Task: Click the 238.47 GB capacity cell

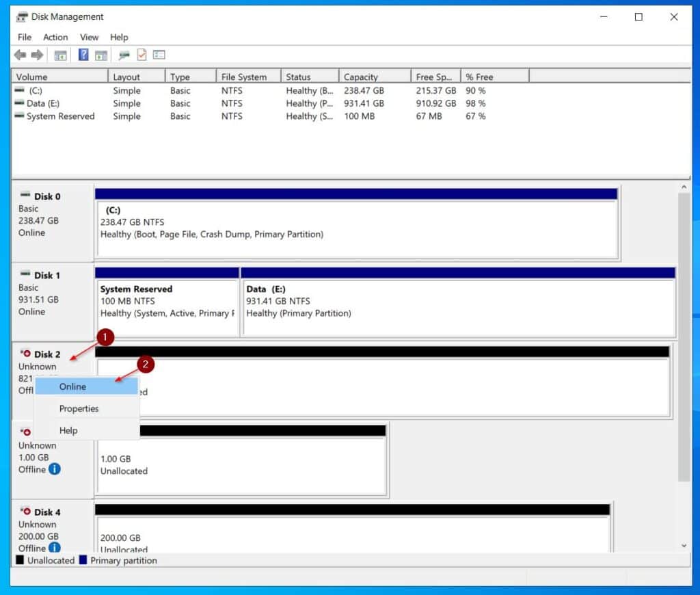Action: pyautogui.click(x=364, y=90)
